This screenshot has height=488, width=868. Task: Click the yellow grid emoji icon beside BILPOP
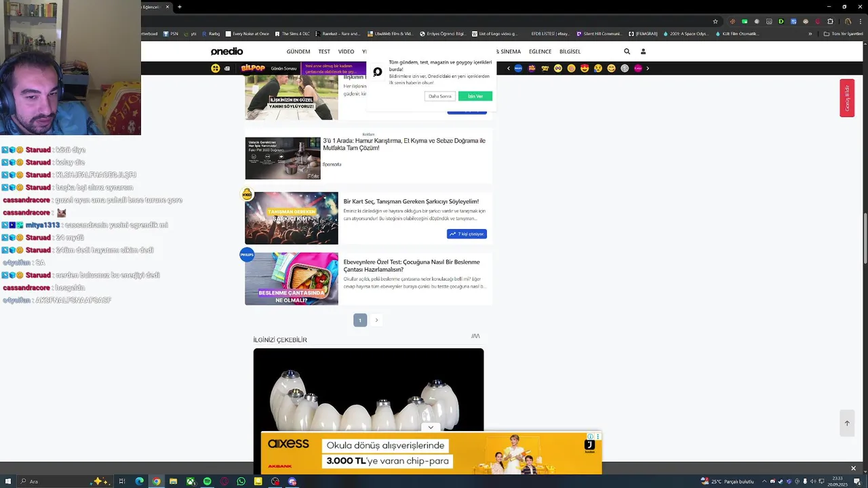(x=216, y=68)
